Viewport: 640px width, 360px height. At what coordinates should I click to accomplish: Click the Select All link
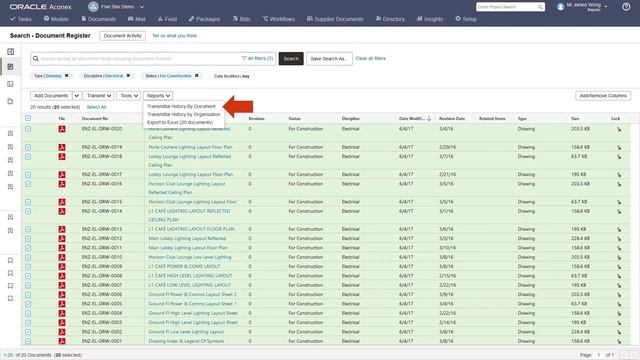[96, 107]
